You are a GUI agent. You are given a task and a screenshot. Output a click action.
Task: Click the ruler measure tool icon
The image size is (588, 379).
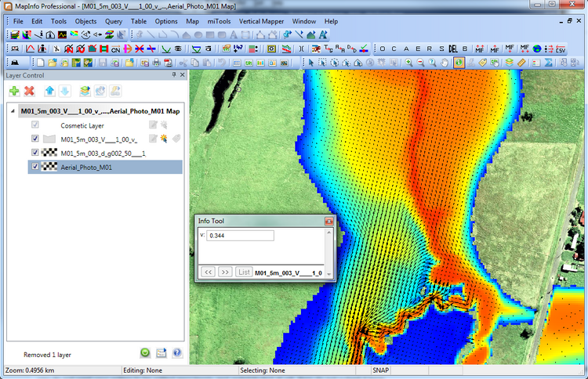[x=521, y=62]
